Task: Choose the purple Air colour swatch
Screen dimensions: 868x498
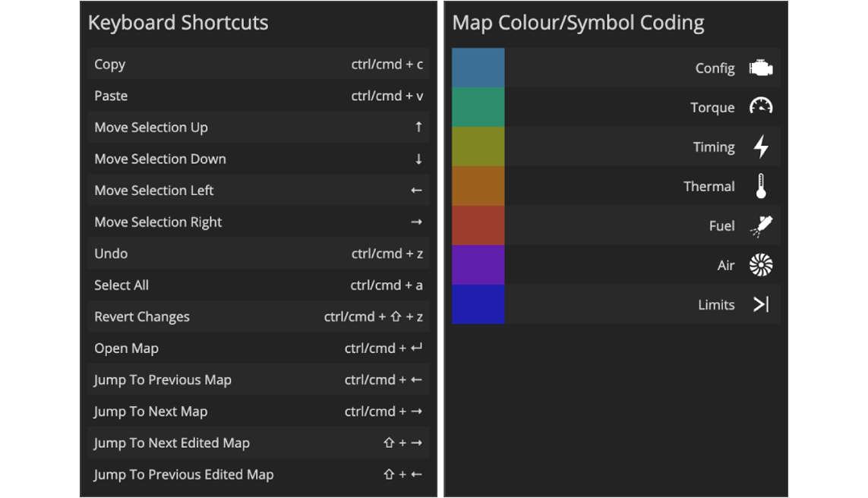Action: pos(478,265)
